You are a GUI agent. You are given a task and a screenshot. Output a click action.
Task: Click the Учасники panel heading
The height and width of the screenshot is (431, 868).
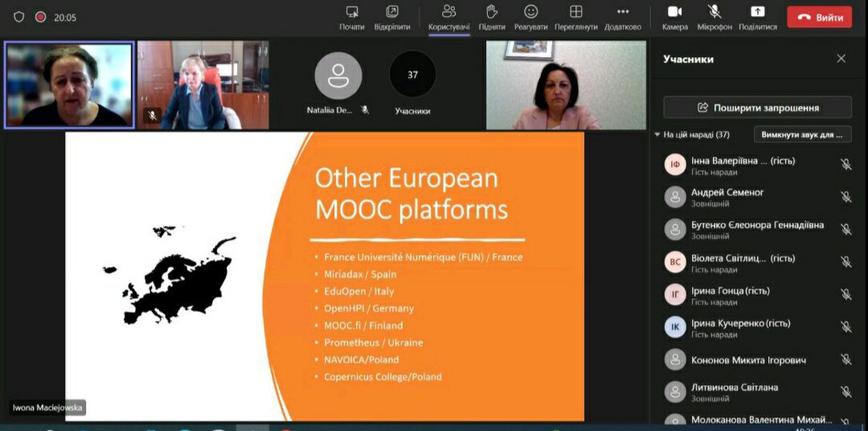tap(689, 60)
